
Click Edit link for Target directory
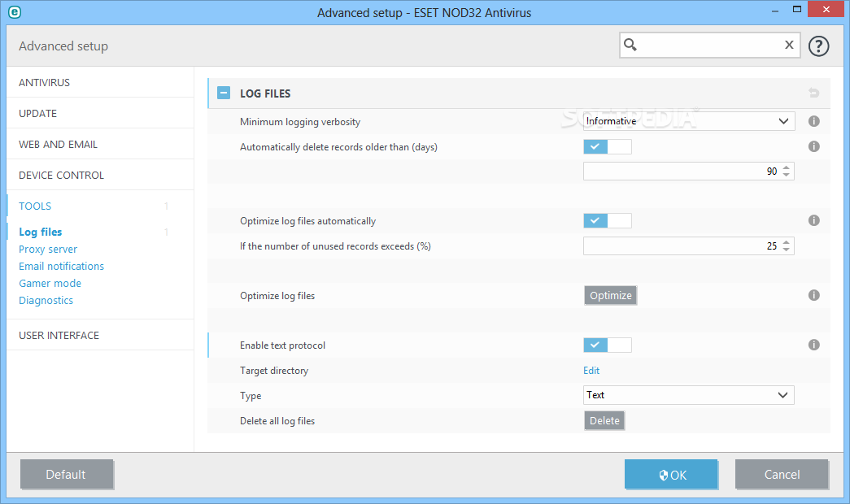tap(591, 371)
